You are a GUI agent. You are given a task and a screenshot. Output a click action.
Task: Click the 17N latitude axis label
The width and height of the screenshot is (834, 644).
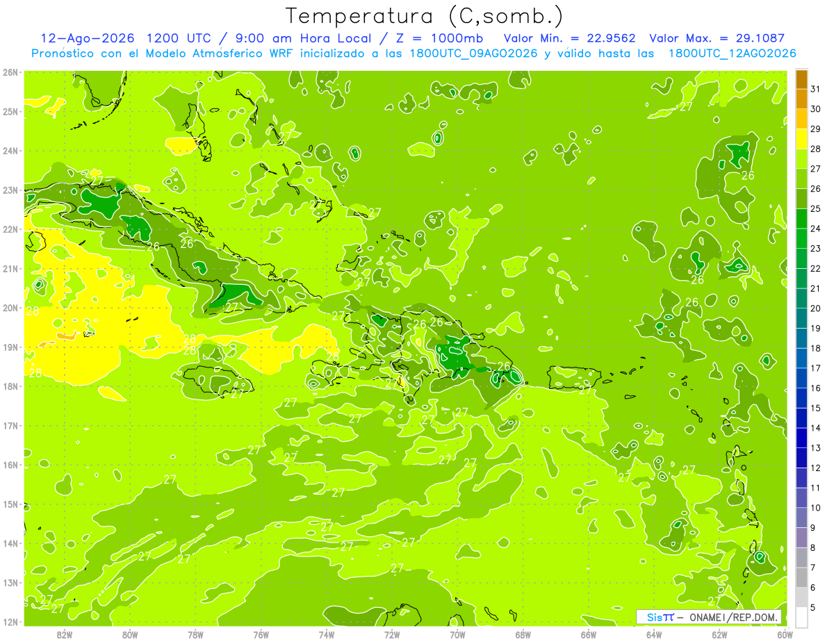click(10, 425)
